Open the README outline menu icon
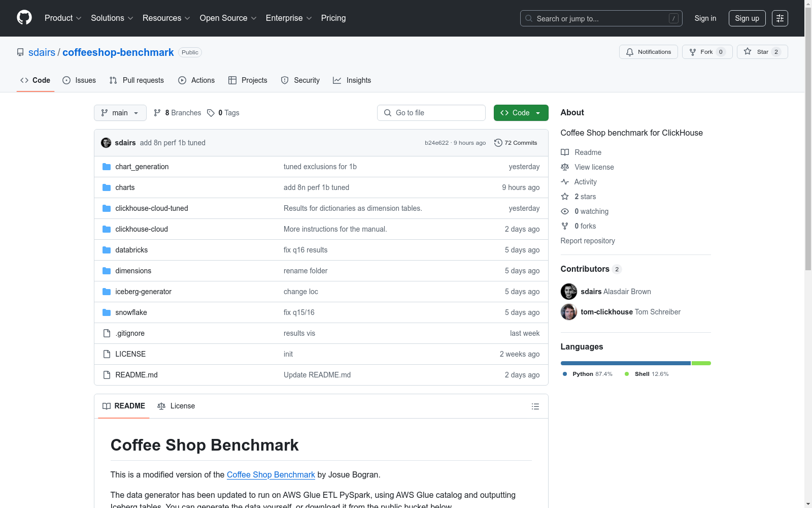The width and height of the screenshot is (812, 508). click(535, 406)
